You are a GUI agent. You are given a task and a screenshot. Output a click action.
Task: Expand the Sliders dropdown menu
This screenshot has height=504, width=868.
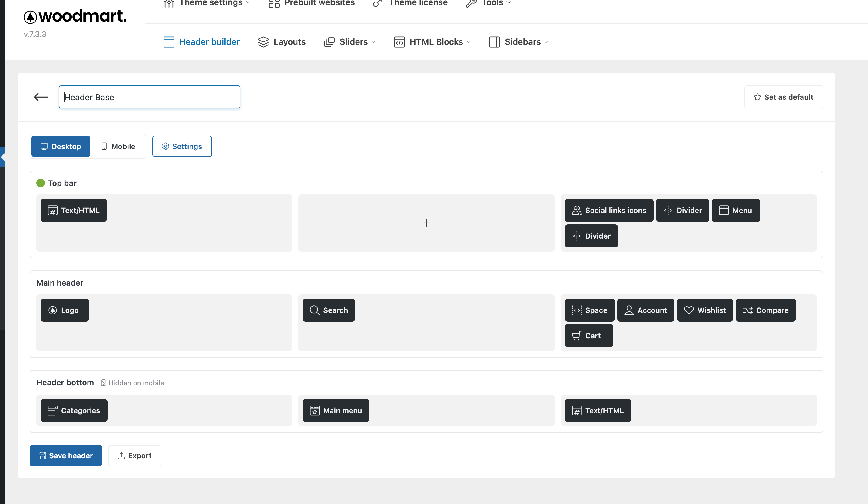350,42
